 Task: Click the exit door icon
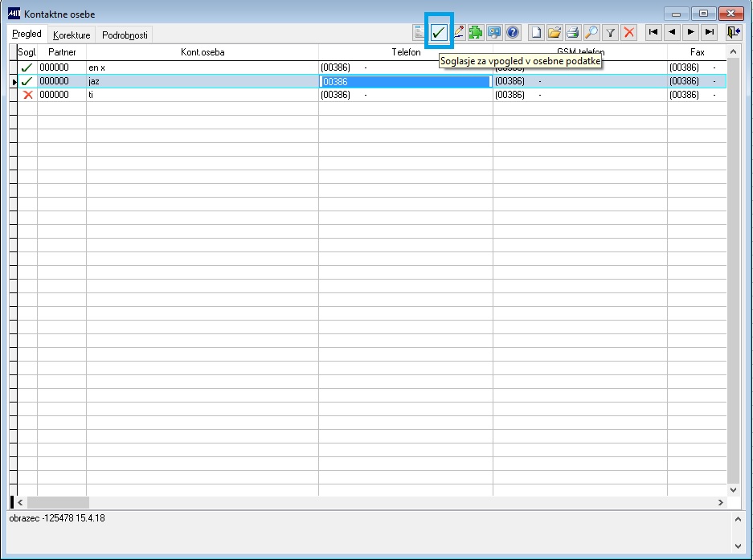pyautogui.click(x=733, y=33)
